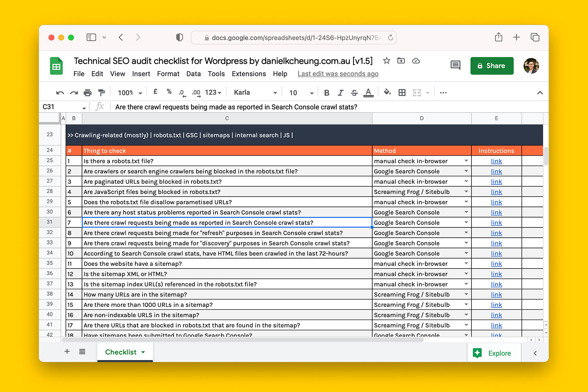Screen dimensions: 588x392
Task: Click the Share button
Action: point(492,66)
